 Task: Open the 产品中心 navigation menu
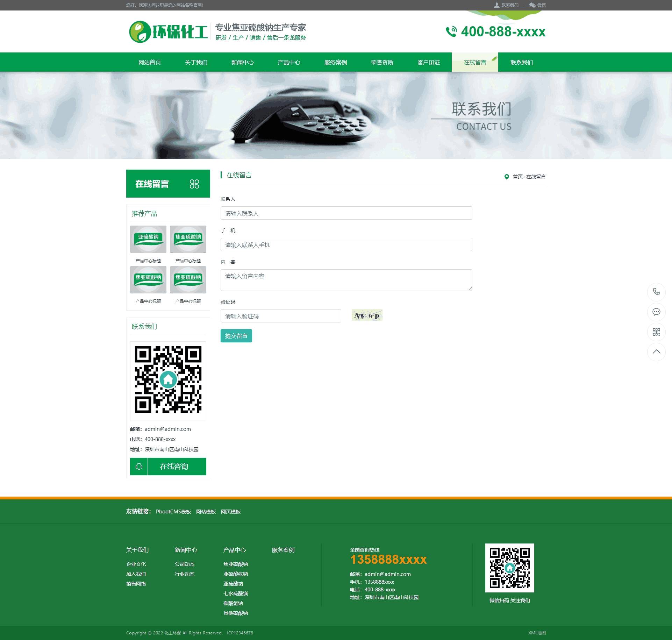289,62
